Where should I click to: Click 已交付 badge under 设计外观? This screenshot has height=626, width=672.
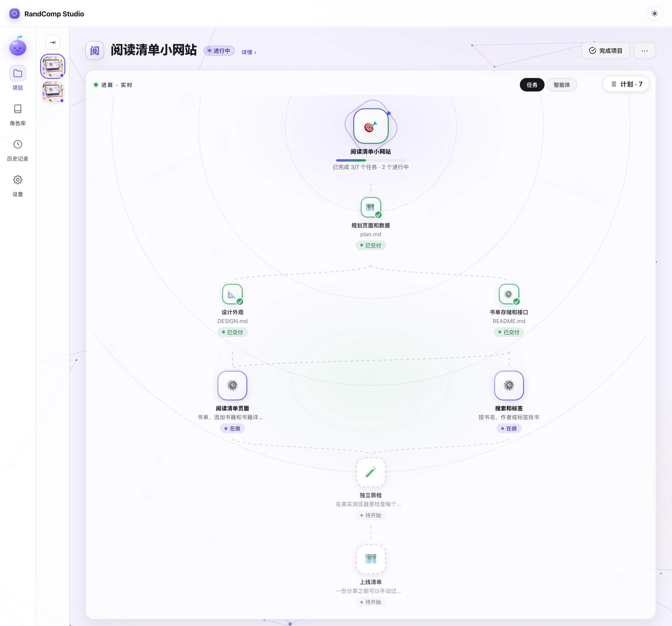[232, 332]
